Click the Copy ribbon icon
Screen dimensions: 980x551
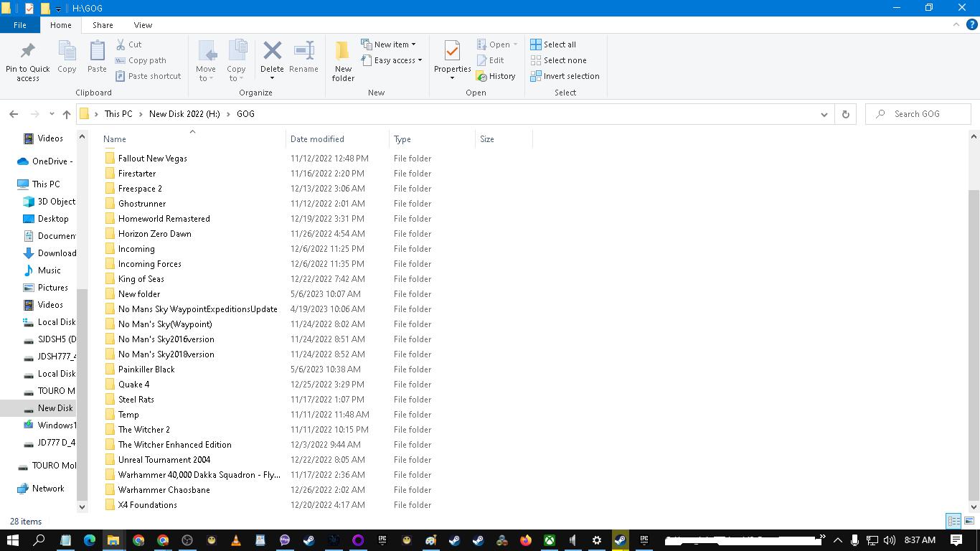(x=67, y=52)
